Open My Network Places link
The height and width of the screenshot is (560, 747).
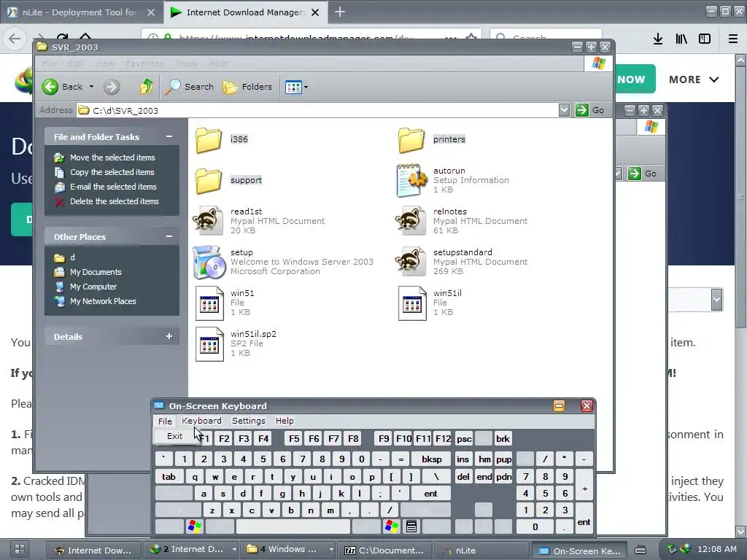point(103,301)
